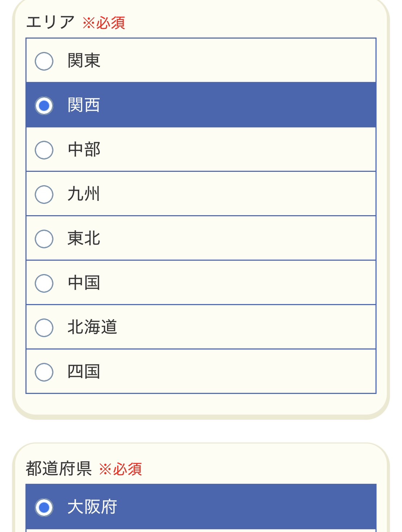Viewport: 402px width, 532px height.
Task: Click the 都道府県 section heading
Action: click(x=59, y=469)
